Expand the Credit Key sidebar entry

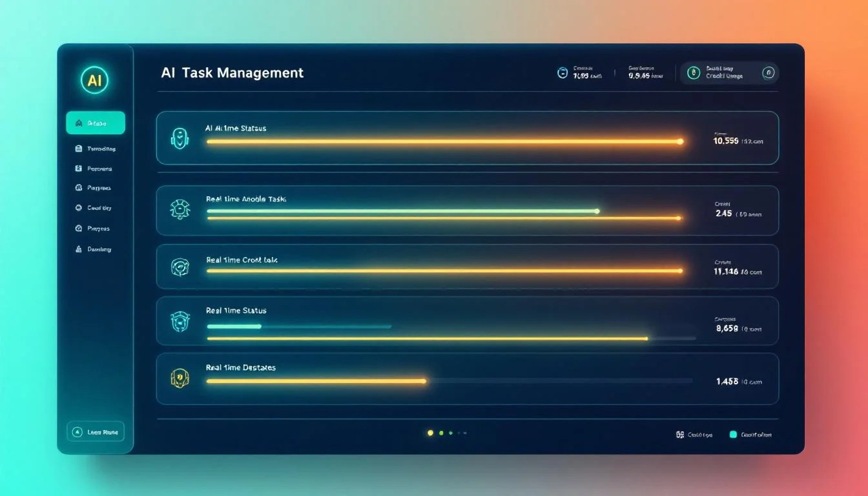pos(96,208)
